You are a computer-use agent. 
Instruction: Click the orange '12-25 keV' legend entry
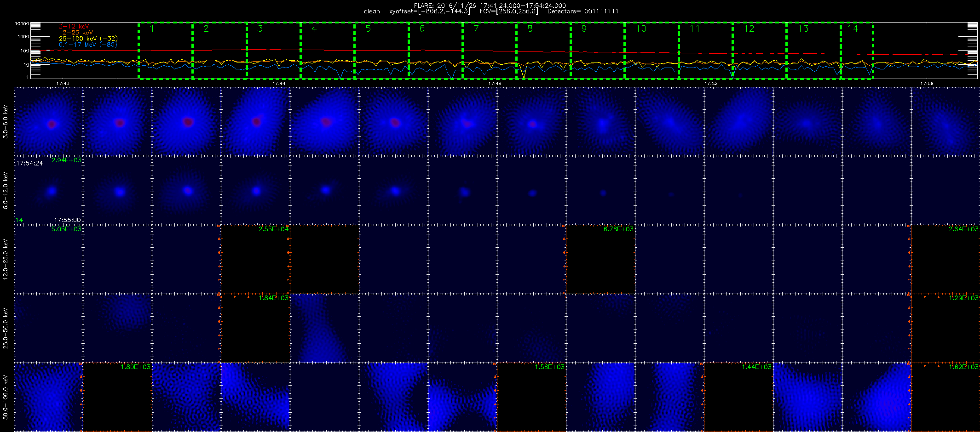[76, 32]
